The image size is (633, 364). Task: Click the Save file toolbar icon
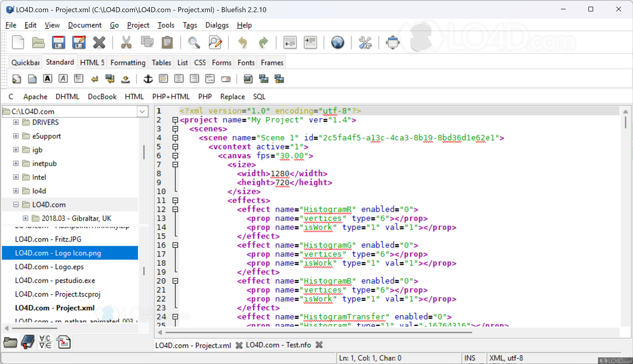(x=58, y=42)
